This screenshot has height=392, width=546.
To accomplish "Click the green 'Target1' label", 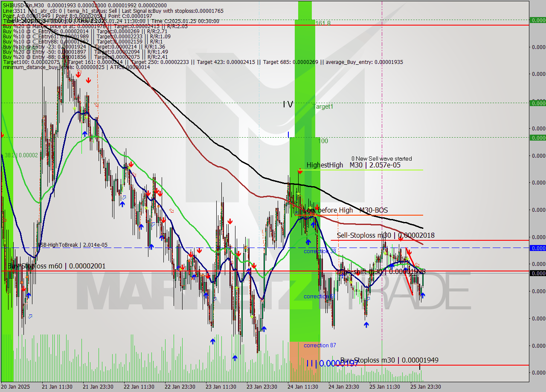I will pos(323,107).
